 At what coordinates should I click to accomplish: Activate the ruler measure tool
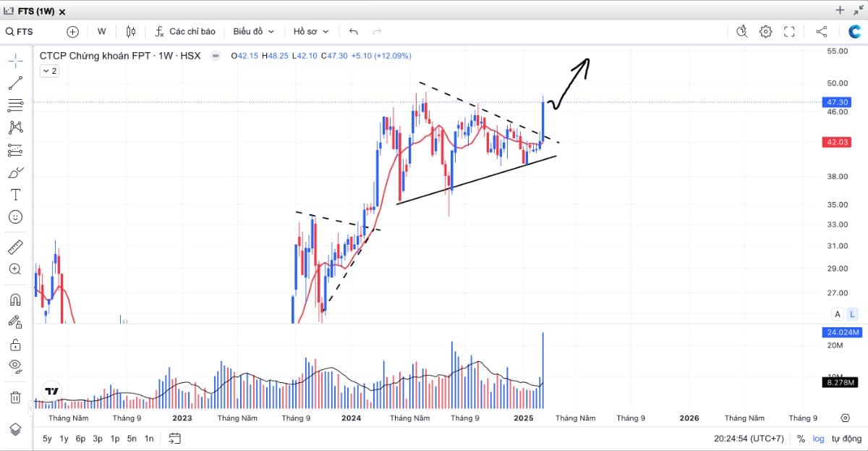(x=15, y=248)
